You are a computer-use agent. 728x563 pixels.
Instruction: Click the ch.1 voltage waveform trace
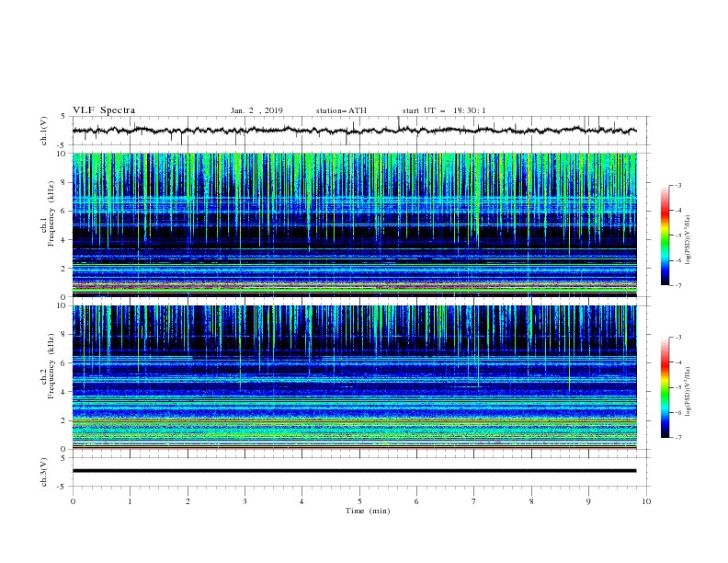[354, 131]
